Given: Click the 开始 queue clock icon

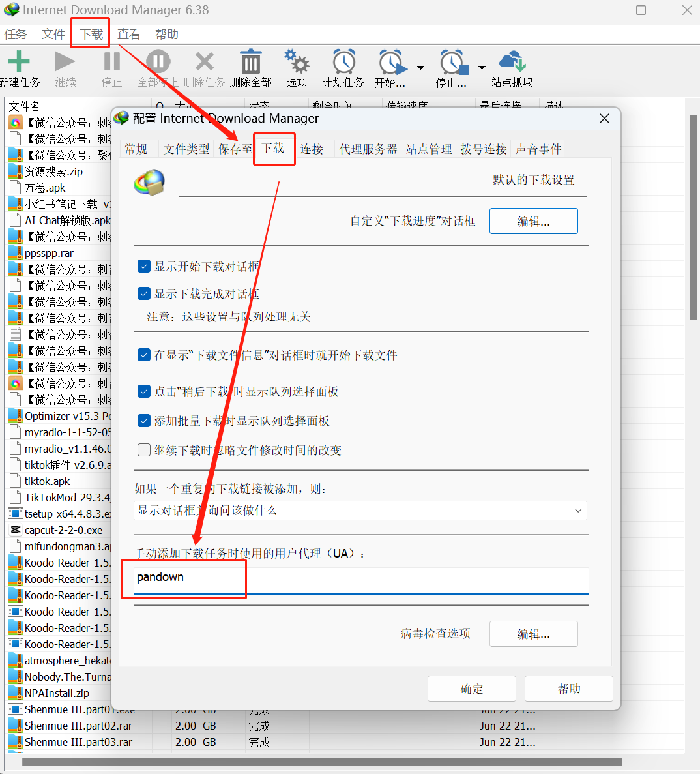Looking at the screenshot, I should pyautogui.click(x=392, y=62).
